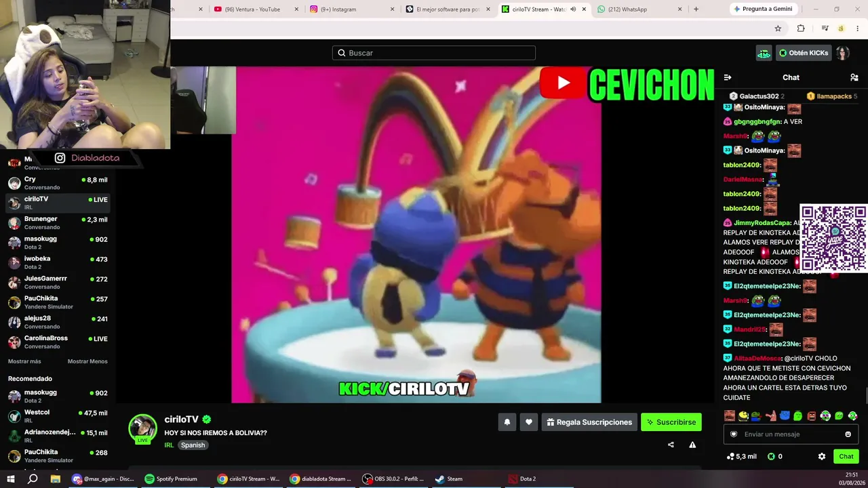The height and width of the screenshot is (488, 868).
Task: Click the Patrick star emote in quick emotes
Action: 770,415
